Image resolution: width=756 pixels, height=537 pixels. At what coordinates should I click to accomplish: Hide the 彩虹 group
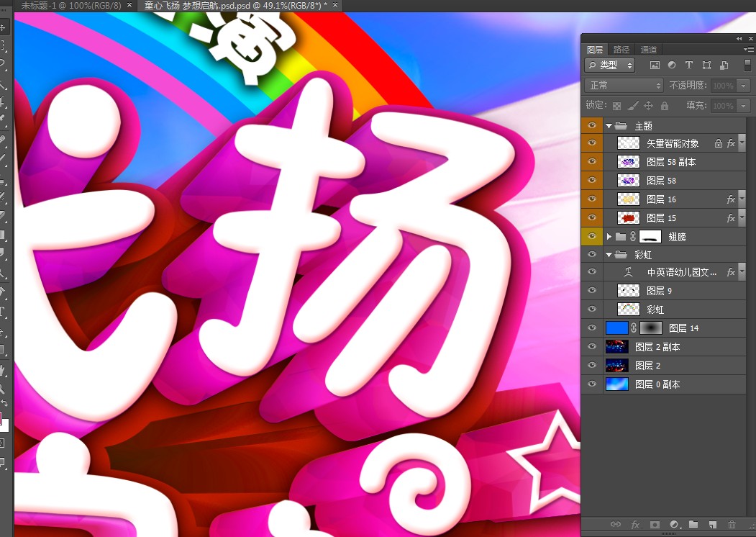pyautogui.click(x=592, y=254)
